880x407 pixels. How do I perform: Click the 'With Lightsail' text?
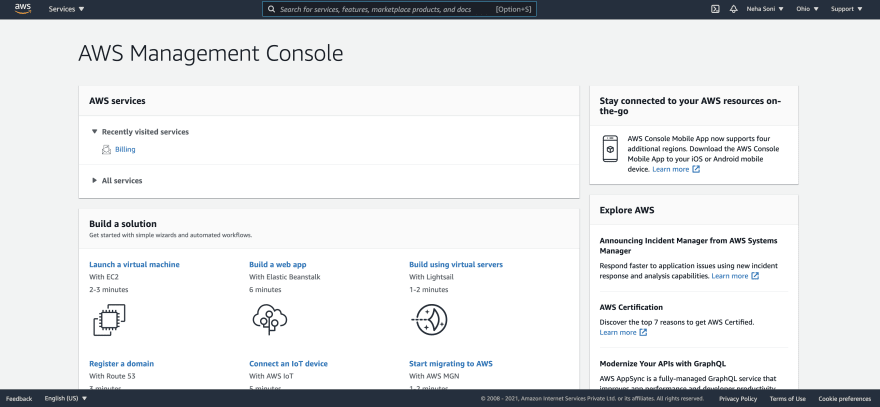click(x=431, y=277)
